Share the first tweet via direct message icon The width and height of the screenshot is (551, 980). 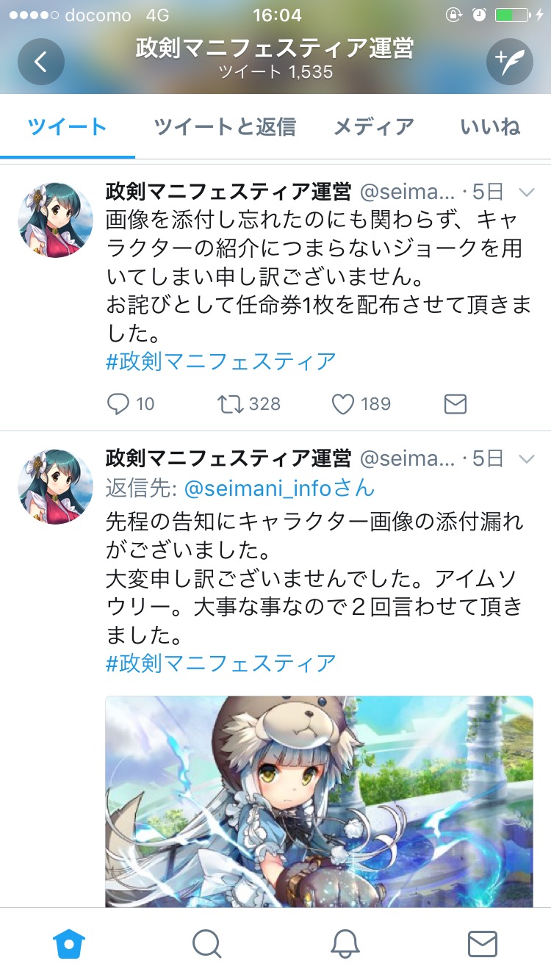(x=455, y=404)
